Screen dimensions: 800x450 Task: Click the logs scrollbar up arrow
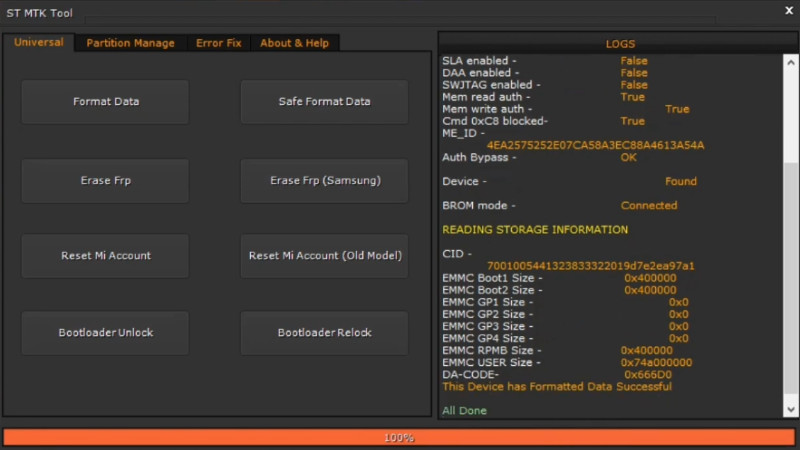point(791,62)
